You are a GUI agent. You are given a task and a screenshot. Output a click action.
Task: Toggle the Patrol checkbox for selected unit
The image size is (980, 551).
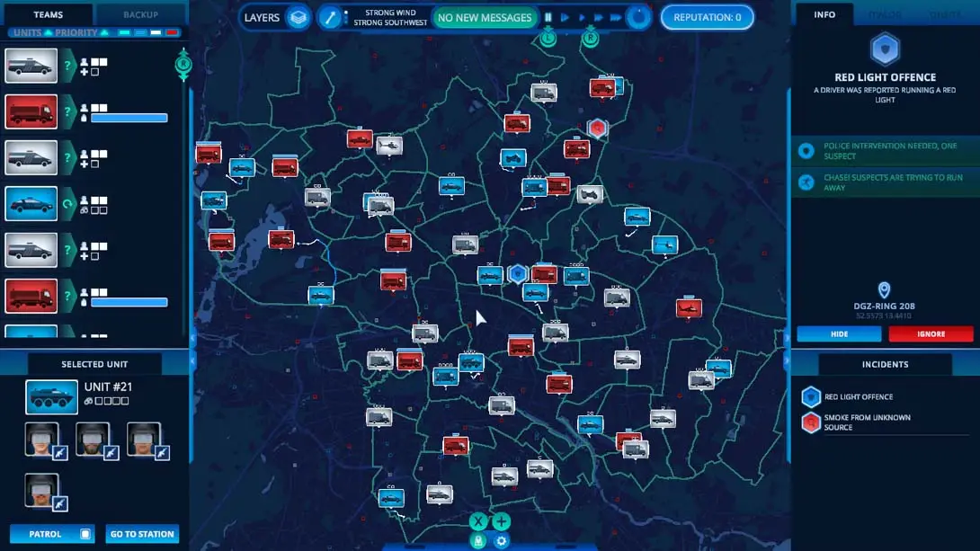tap(85, 534)
